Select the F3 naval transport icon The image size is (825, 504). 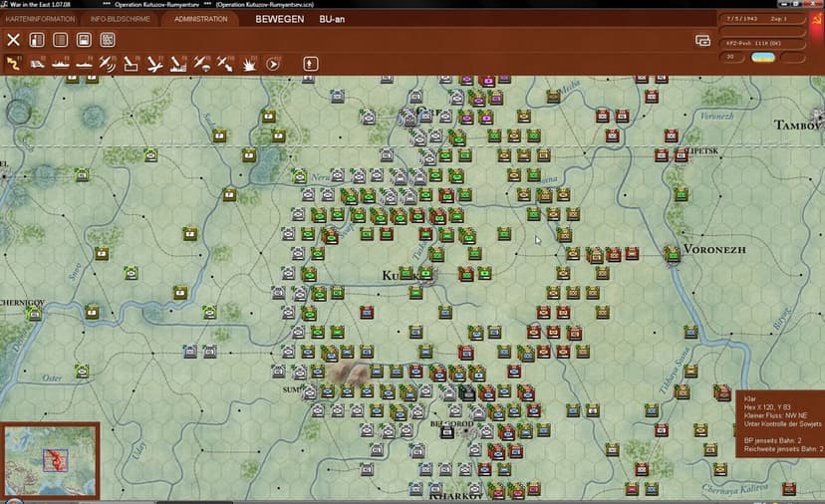(x=61, y=64)
